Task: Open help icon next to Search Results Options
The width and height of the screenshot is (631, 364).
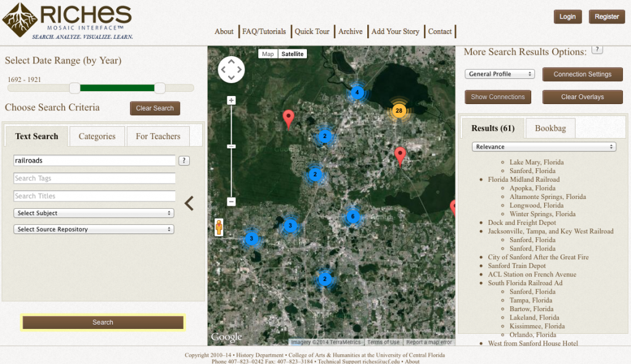Action: (597, 49)
